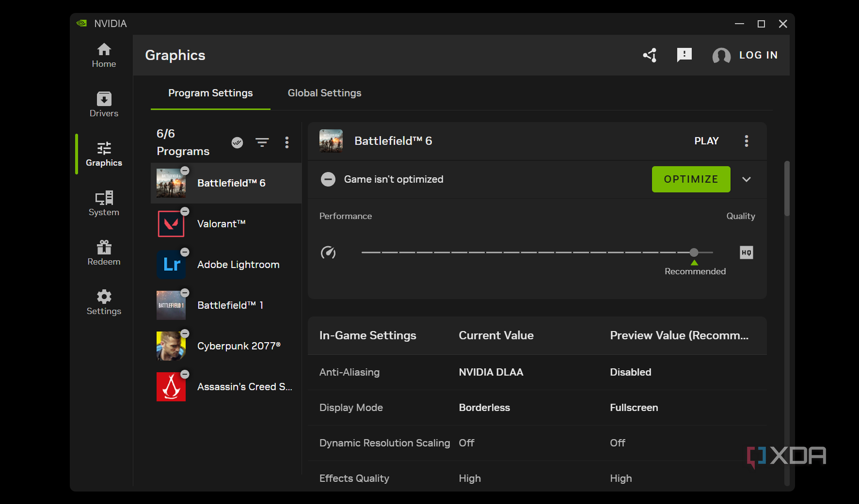859x504 pixels.
Task: Toggle optimization badge on Valorant thumbnail
Action: (185, 211)
